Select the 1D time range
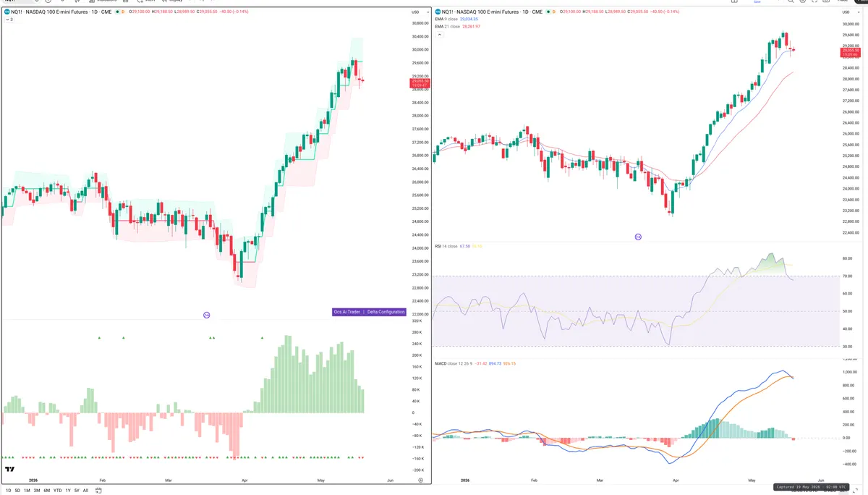This screenshot has width=868, height=495. [x=7, y=491]
